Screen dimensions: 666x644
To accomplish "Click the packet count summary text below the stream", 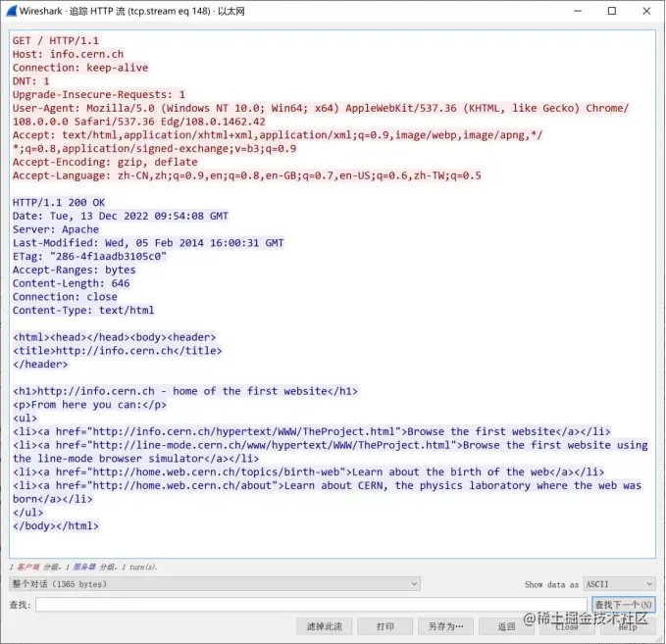I will pyautogui.click(x=83, y=567).
